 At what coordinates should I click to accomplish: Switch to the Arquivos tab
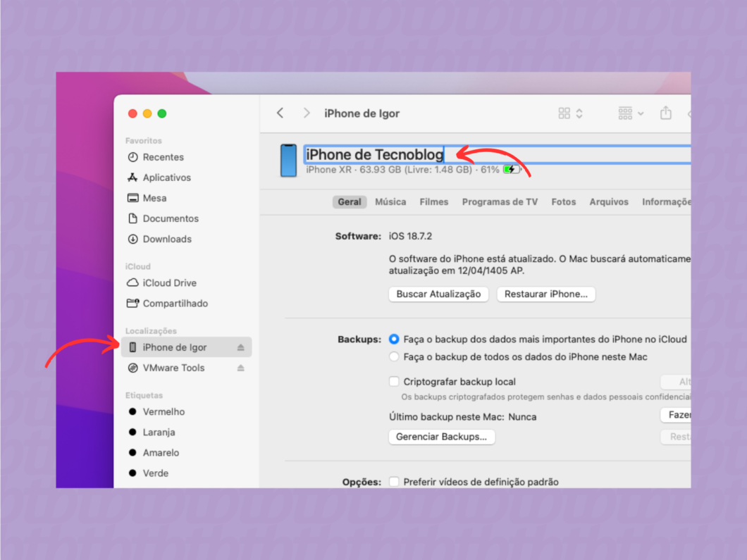tap(609, 202)
